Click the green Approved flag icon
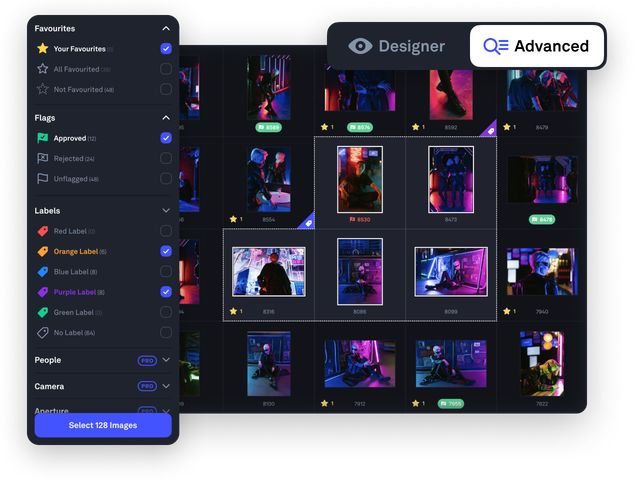 (42, 138)
